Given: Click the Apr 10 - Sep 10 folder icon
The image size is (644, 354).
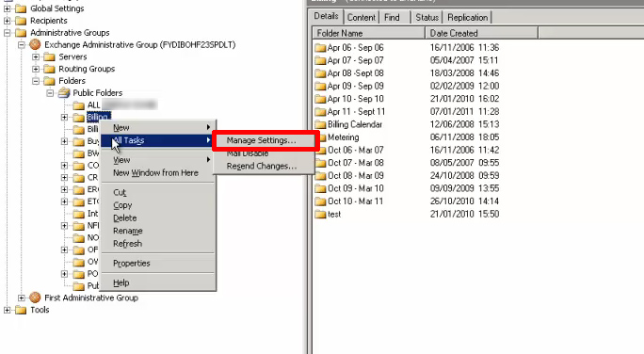Looking at the screenshot, I should pos(320,99).
